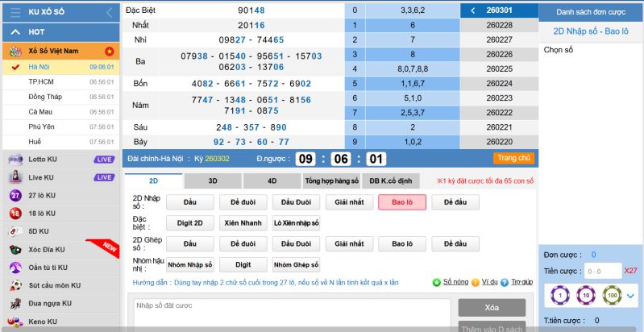Open Đua ngựa KU horse icon
644x332 pixels.
point(15,303)
